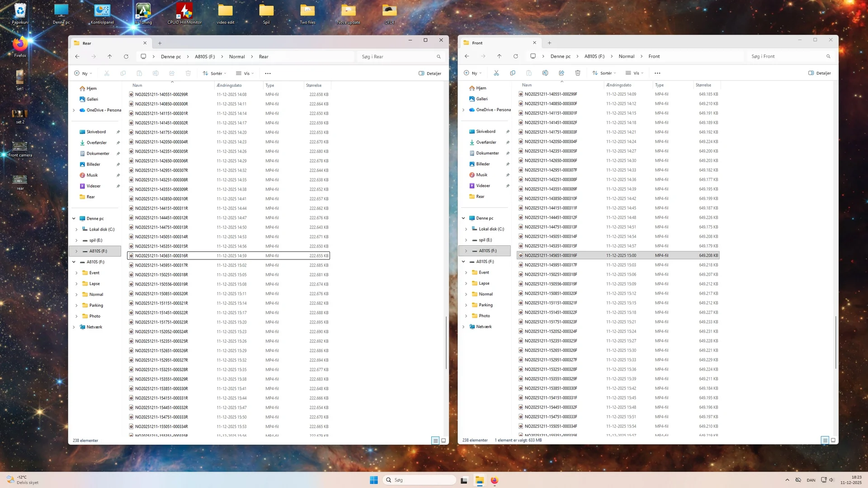The image size is (868, 488).
Task: Select file NO20251211-150251-000318R
Action: click(229, 275)
